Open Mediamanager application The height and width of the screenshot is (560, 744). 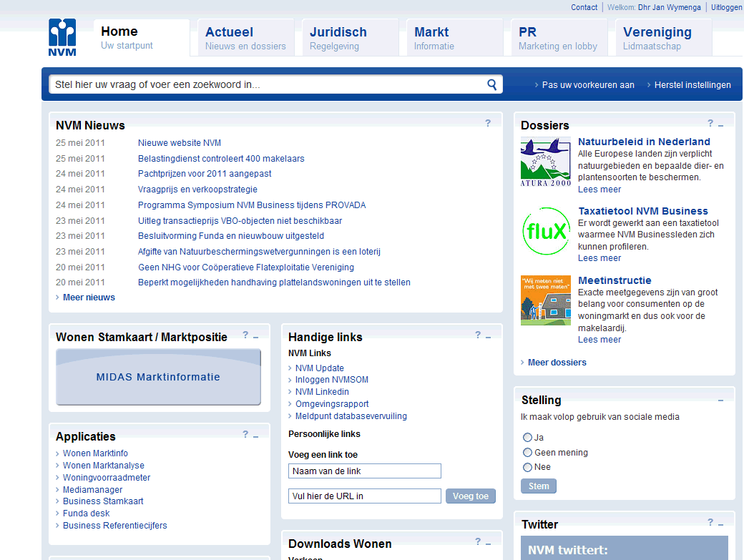92,489
